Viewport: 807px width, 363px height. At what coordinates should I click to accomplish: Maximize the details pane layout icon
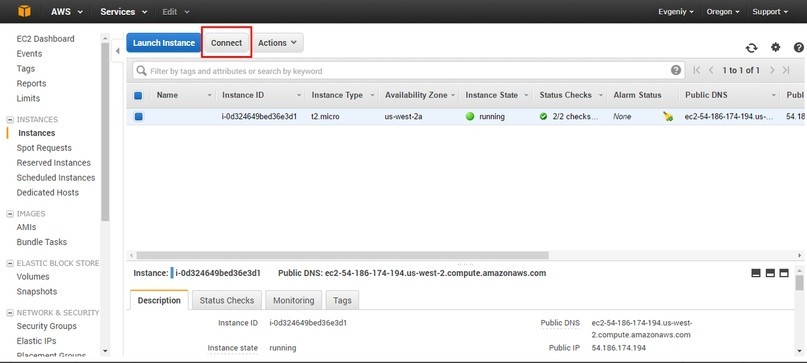coord(784,273)
